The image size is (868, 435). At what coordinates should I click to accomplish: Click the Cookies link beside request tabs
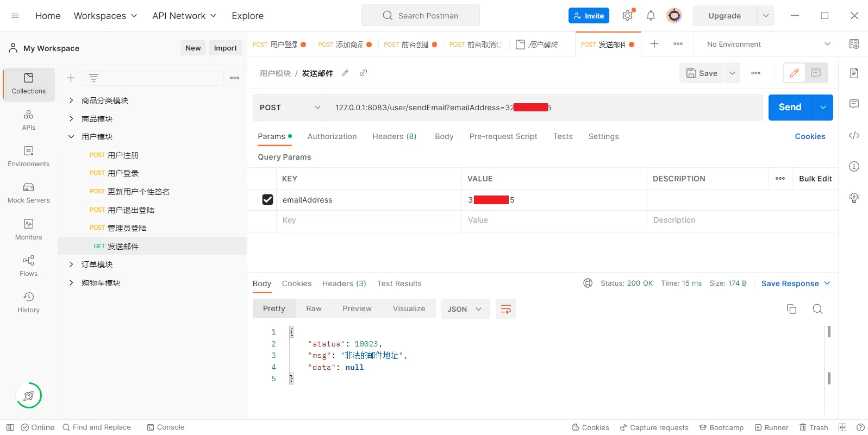tap(810, 136)
